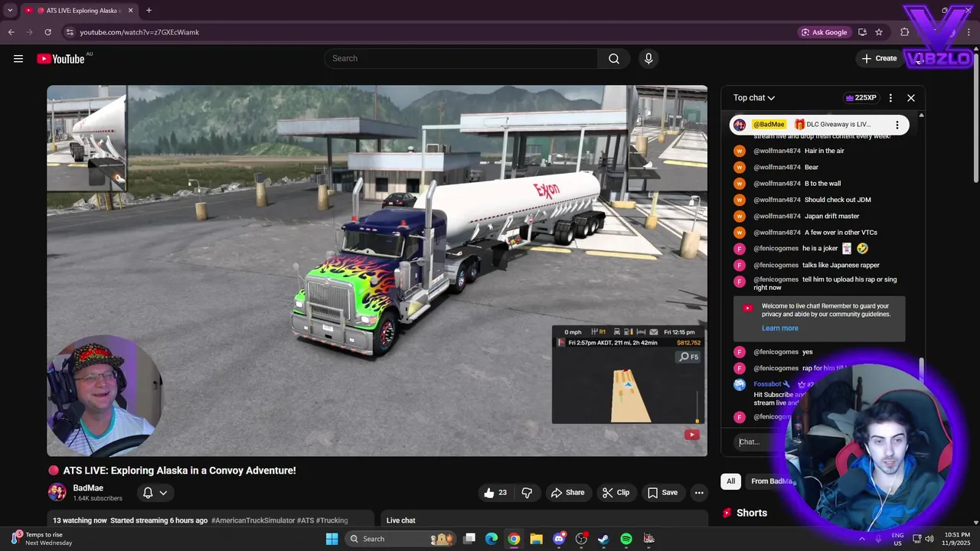Open Discord from the taskbar
This screenshot has height=551, width=980.
pos(559,539)
